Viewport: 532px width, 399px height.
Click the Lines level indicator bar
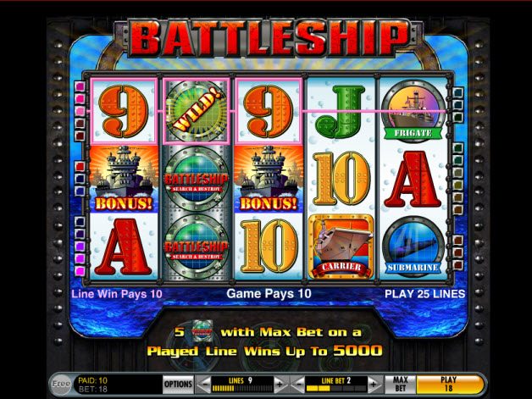pyautogui.click(x=242, y=389)
